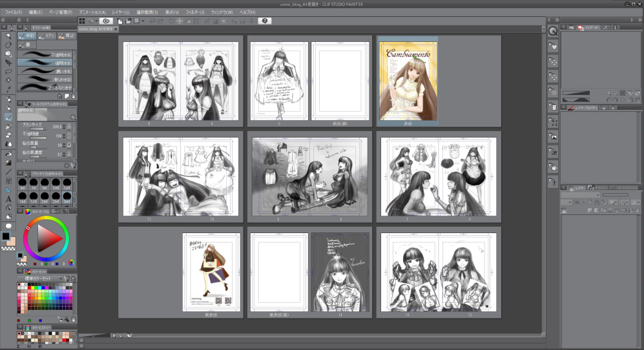Select the 厚塗 sub tool group
Viewport: 644px width, 350px height.
tap(67, 36)
